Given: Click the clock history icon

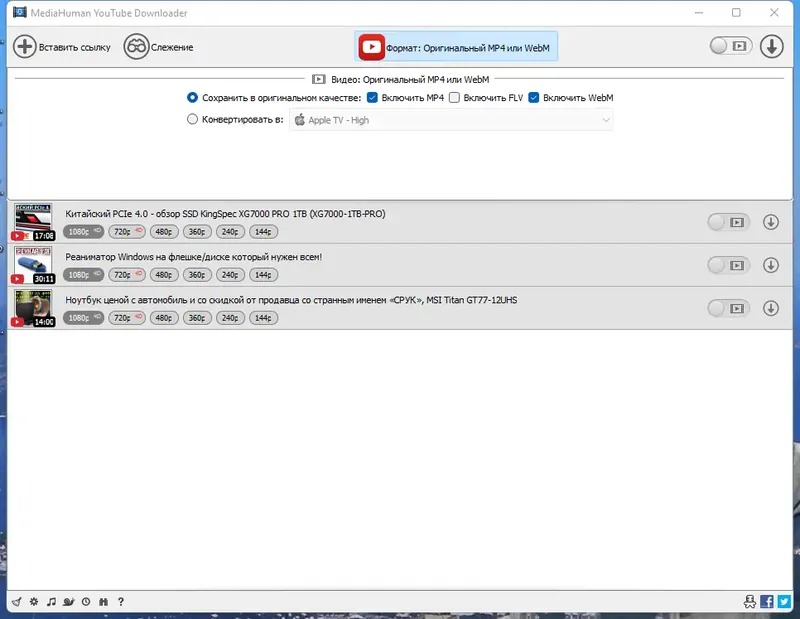Looking at the screenshot, I should coord(86,602).
